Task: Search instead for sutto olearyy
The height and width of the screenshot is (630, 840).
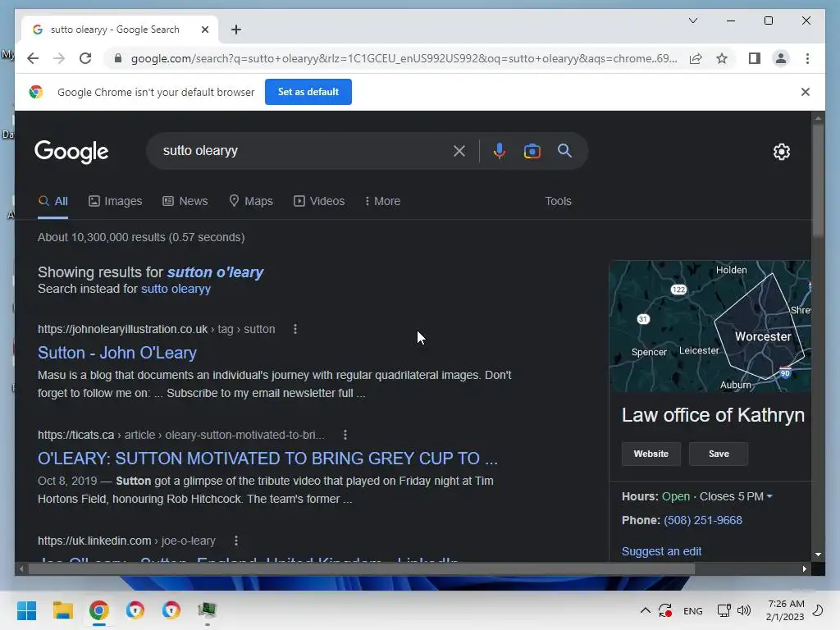Action: pos(176,289)
